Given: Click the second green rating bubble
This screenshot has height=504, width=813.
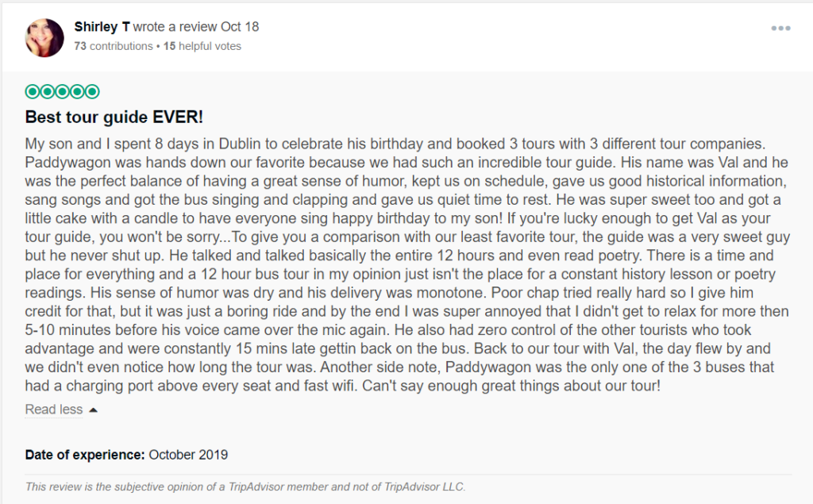Looking at the screenshot, I should pyautogui.click(x=47, y=92).
